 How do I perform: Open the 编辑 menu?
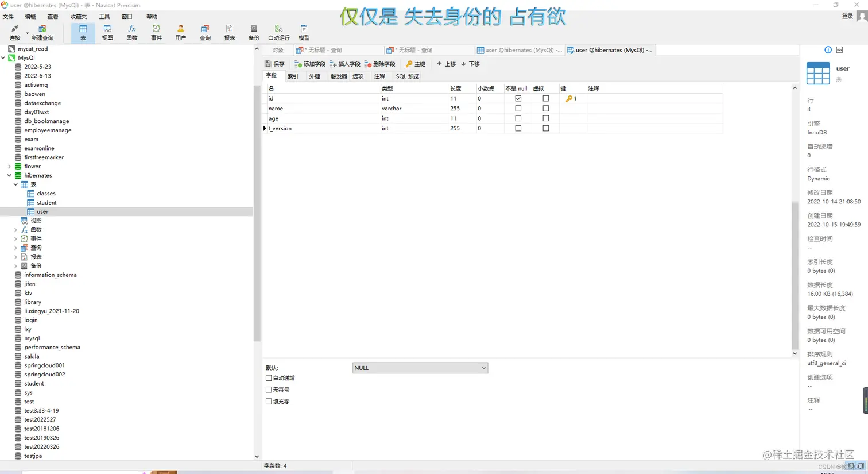tap(30, 17)
